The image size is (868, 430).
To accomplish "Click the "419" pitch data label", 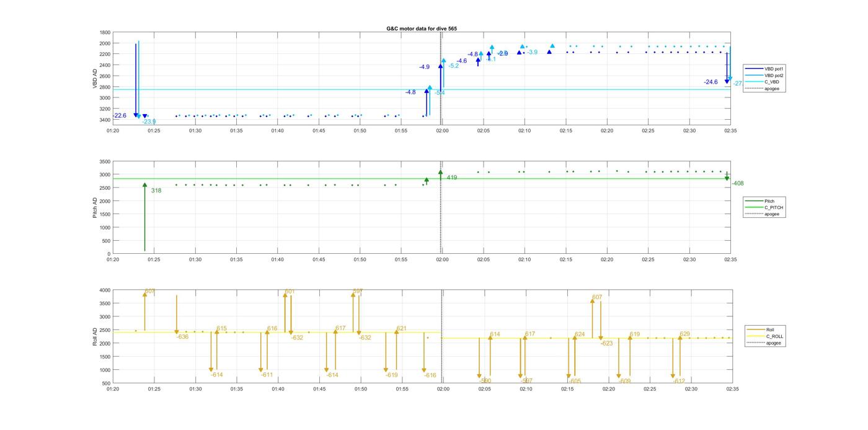I will click(x=451, y=177).
